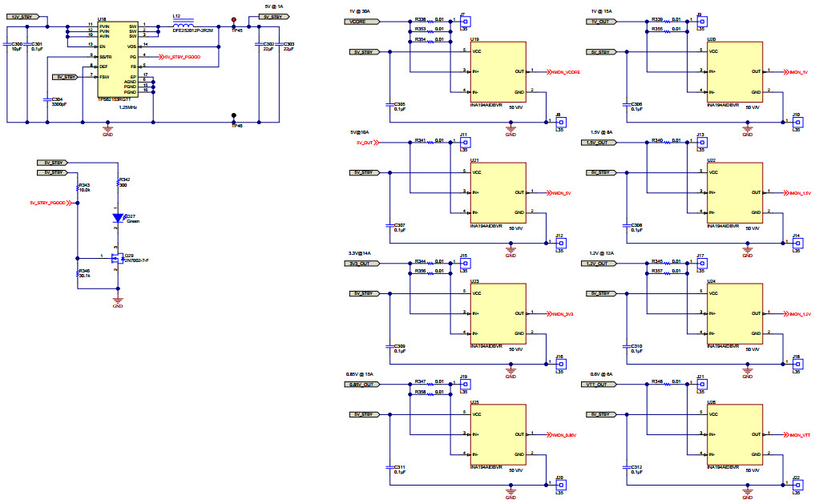Click the red IMON_VCORE output port

click(564, 72)
